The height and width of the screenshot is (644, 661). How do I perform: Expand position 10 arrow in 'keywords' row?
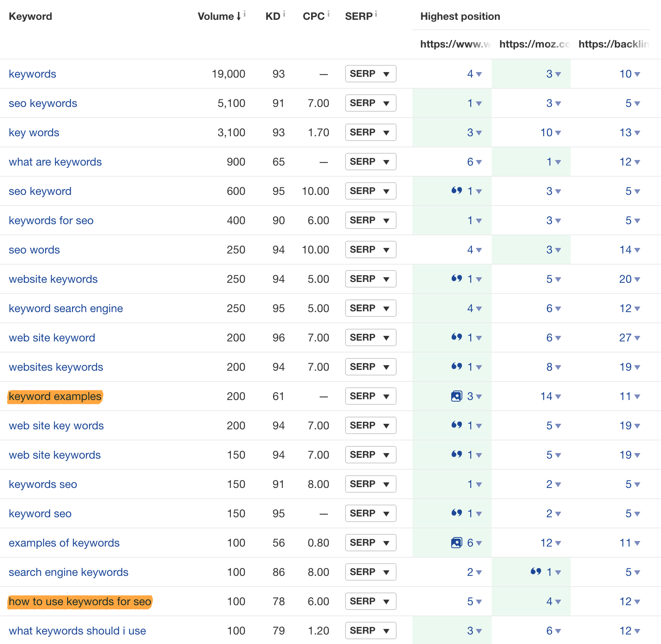coord(637,74)
